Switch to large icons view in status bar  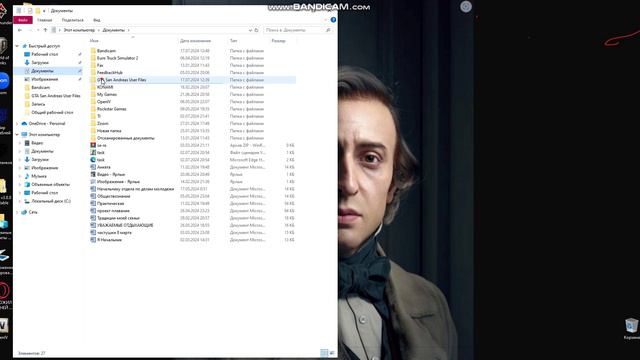(331, 353)
